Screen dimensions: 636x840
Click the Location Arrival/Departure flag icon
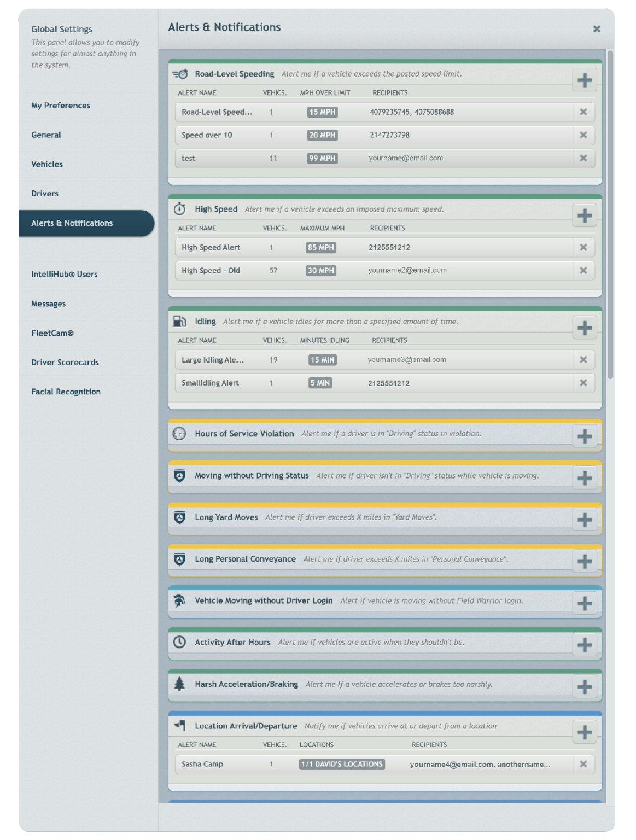tap(179, 726)
